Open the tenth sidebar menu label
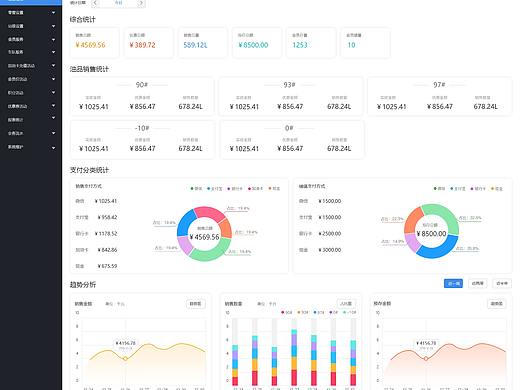Image resolution: width=520 pixels, height=390 pixels. (x=15, y=133)
